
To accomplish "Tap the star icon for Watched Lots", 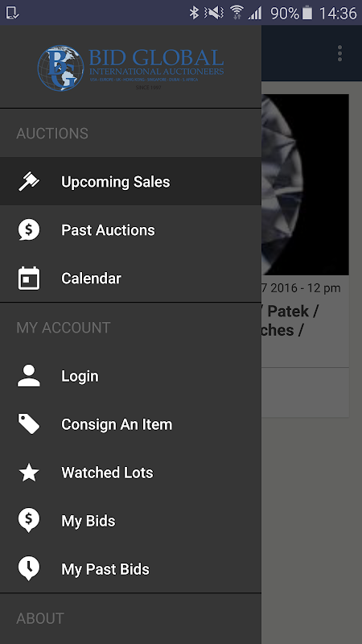I will click(29, 473).
